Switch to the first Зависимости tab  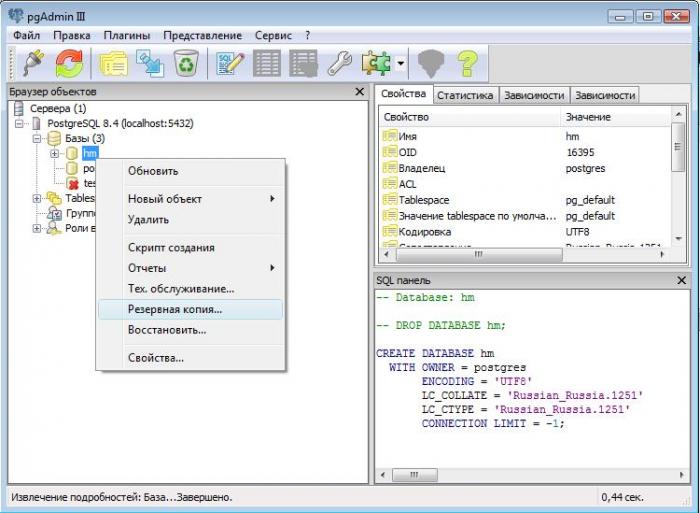pos(534,95)
